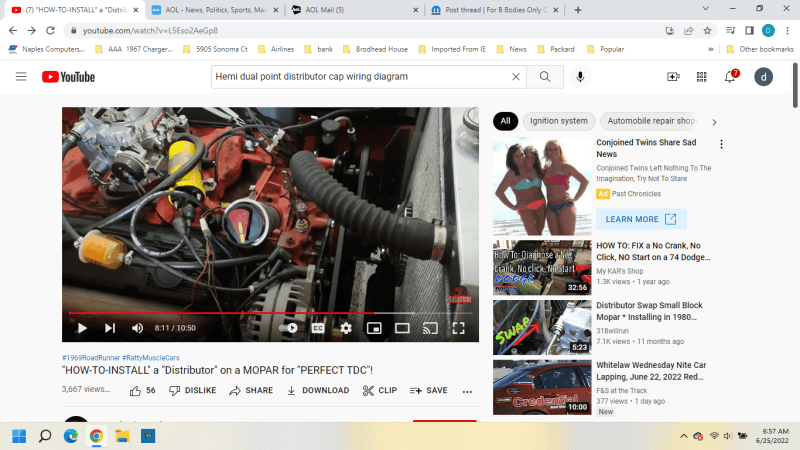Viewport: 800px width, 450px height.
Task: Open the Airlines bookmark folder
Action: pos(276,49)
